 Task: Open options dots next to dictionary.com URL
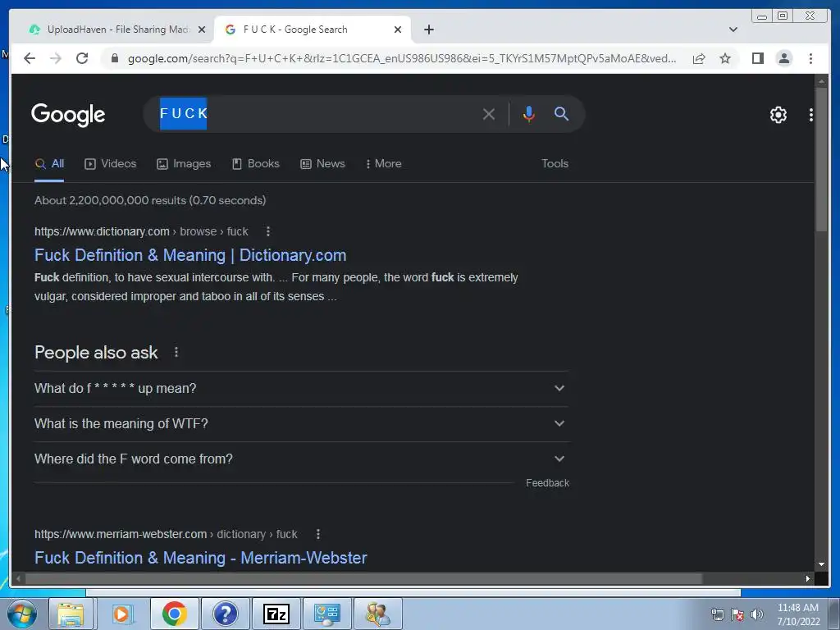click(x=268, y=231)
